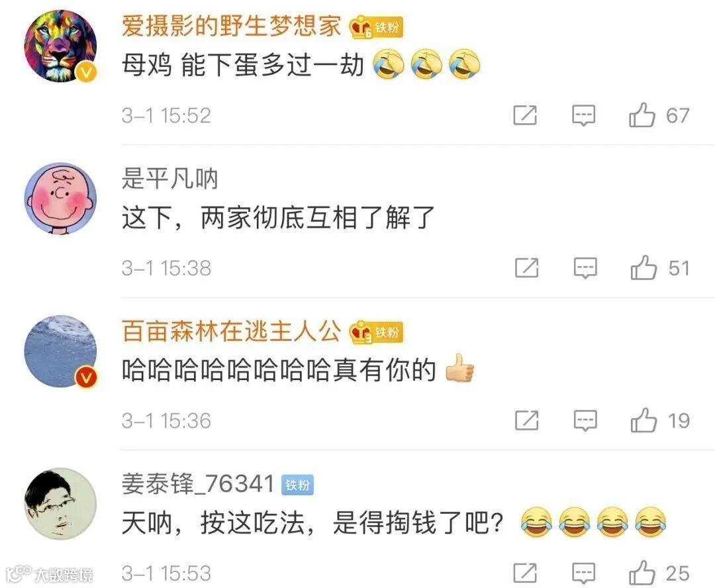
Task: Open reply icon on 15:53 comment
Action: click(584, 573)
